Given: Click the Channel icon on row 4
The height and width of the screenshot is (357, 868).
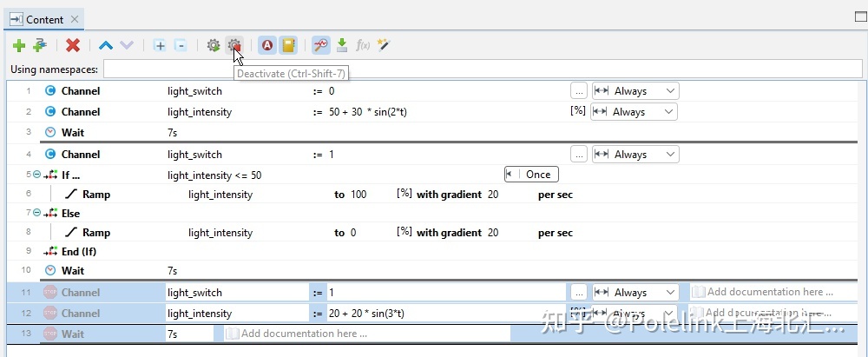Looking at the screenshot, I should click(50, 155).
